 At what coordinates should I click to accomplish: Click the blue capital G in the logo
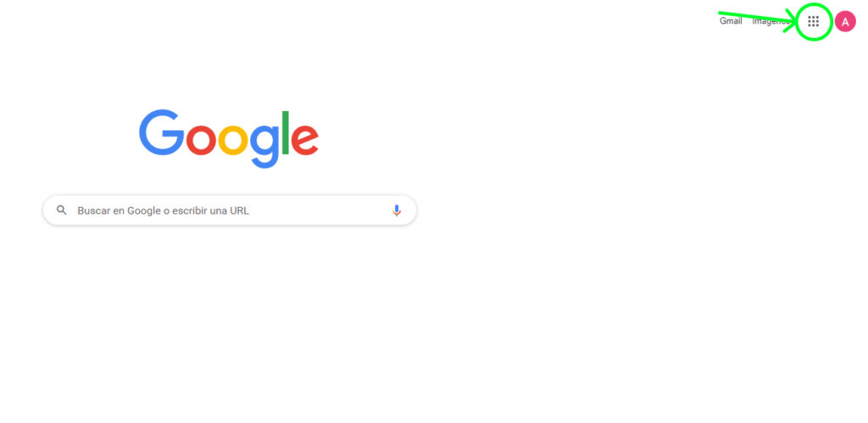tap(162, 132)
